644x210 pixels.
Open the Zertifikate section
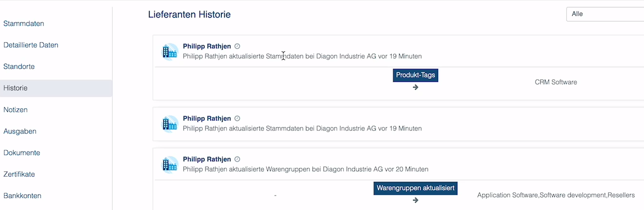coord(19,174)
